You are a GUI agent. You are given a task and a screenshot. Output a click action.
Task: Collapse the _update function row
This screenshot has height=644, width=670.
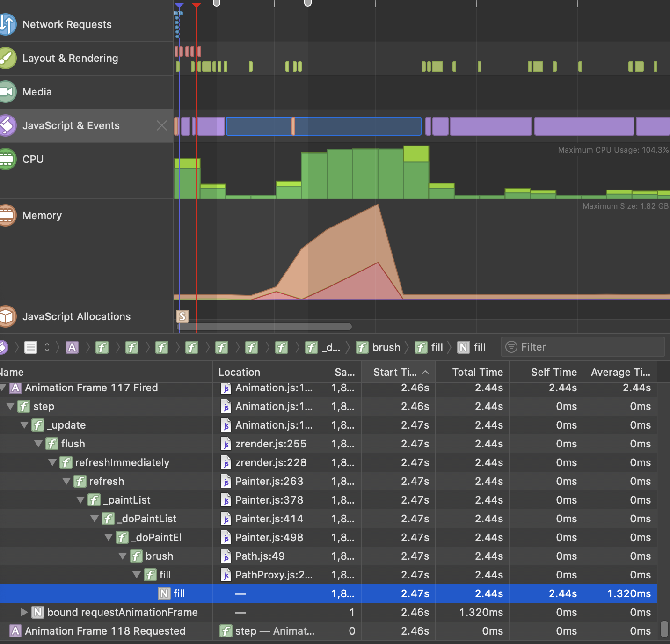[x=24, y=425]
